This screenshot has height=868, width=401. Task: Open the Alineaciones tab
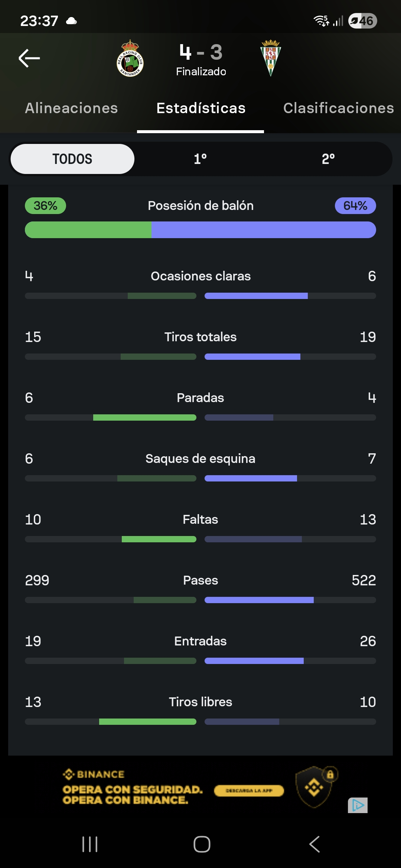pos(71,108)
